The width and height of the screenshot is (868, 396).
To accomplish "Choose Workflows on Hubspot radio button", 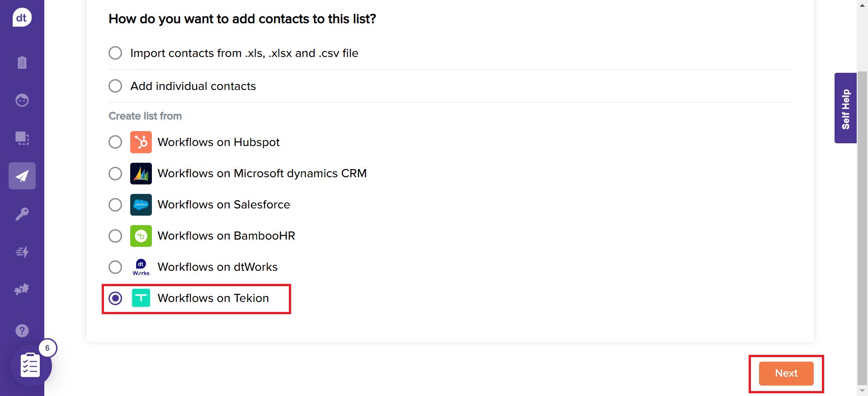I will tap(115, 142).
